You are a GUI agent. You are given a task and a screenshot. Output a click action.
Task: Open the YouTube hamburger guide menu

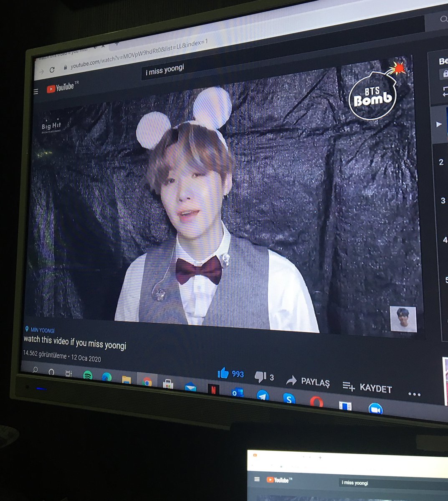click(36, 91)
